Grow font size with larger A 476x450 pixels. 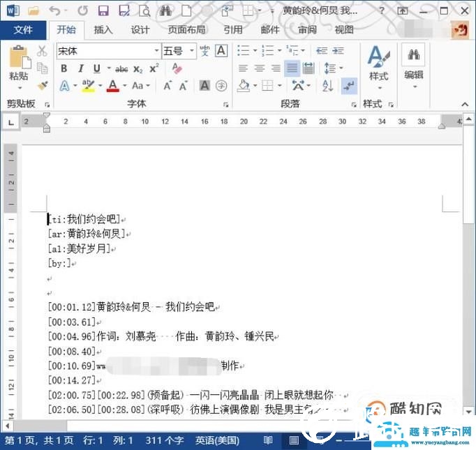pyautogui.click(x=168, y=86)
